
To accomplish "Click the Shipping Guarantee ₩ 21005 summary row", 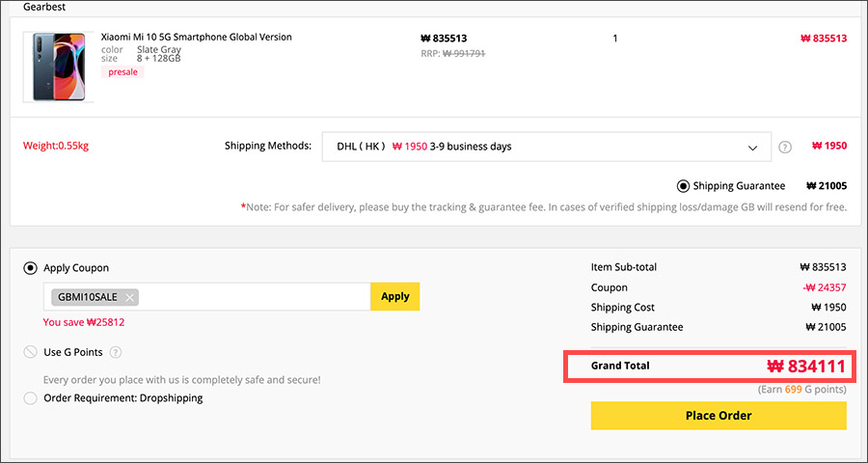I will (719, 327).
